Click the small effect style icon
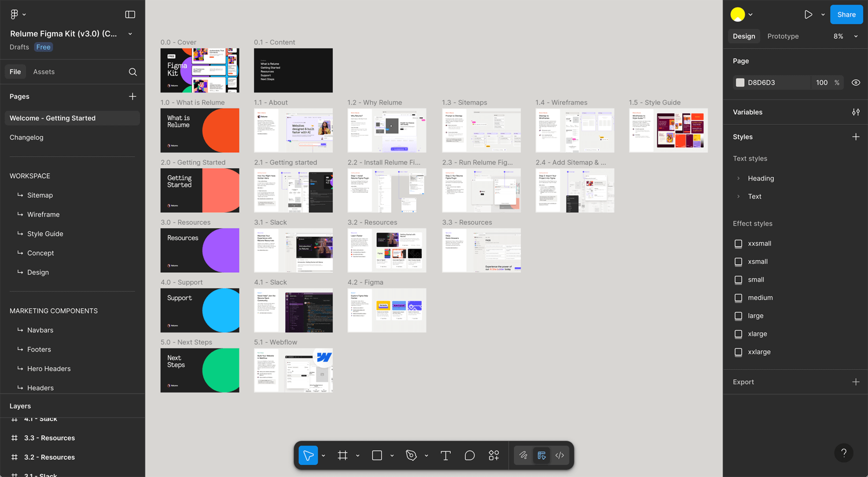Image resolution: width=868 pixels, height=477 pixels. [738, 280]
